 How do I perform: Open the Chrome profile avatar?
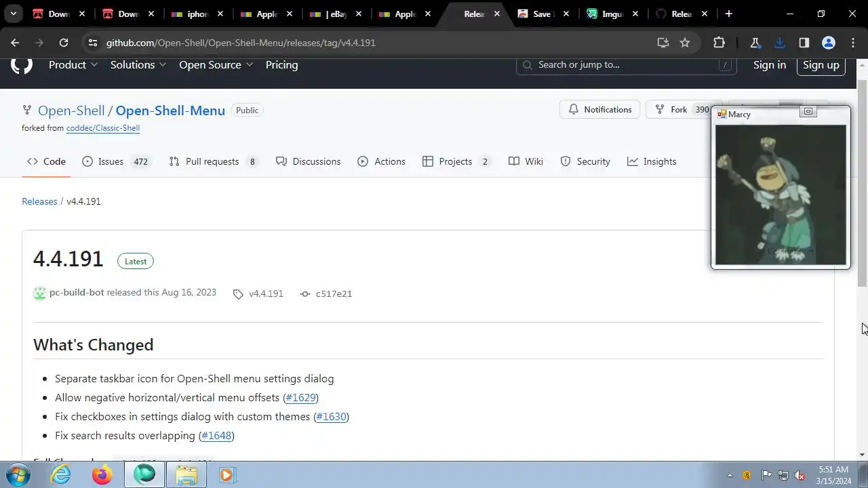(829, 43)
